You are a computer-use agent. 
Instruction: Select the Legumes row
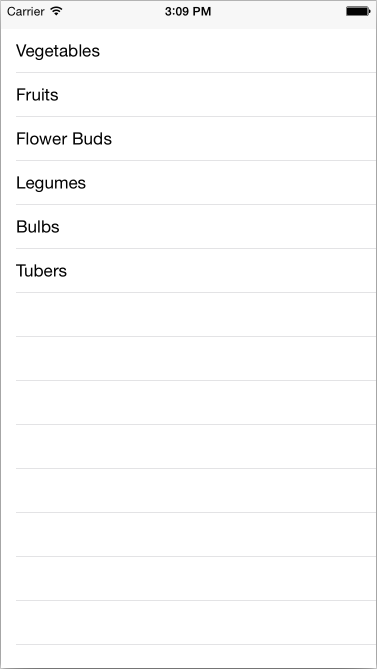tap(188, 183)
